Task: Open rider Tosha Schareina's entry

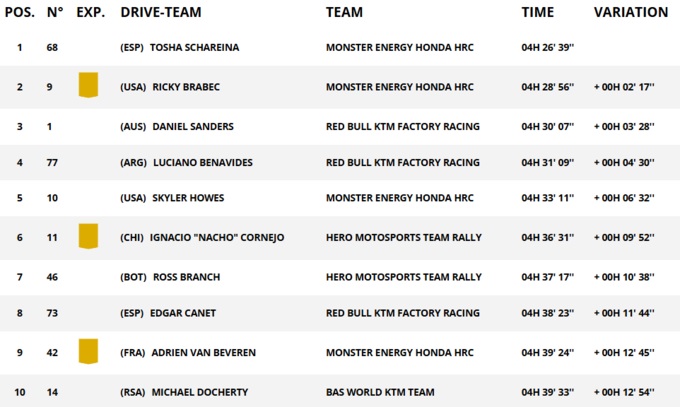Action: click(x=194, y=48)
